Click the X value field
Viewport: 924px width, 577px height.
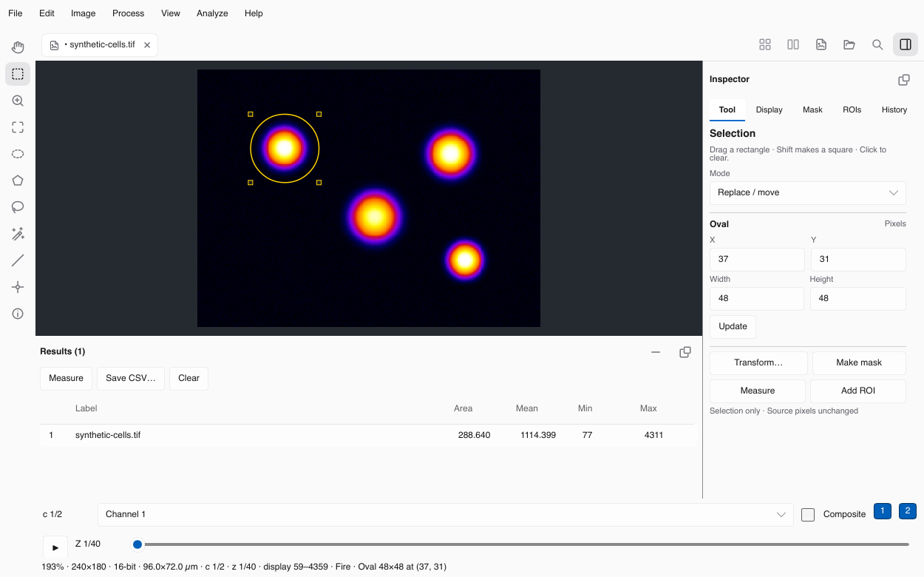[757, 259]
